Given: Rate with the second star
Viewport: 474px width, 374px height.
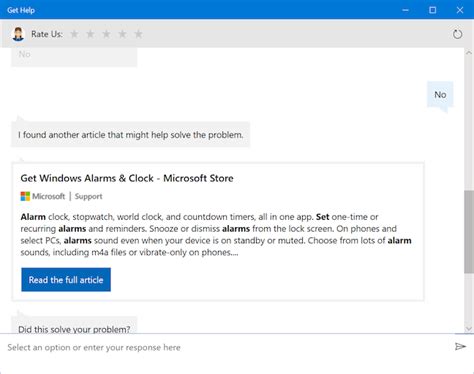Looking at the screenshot, I should [90, 34].
